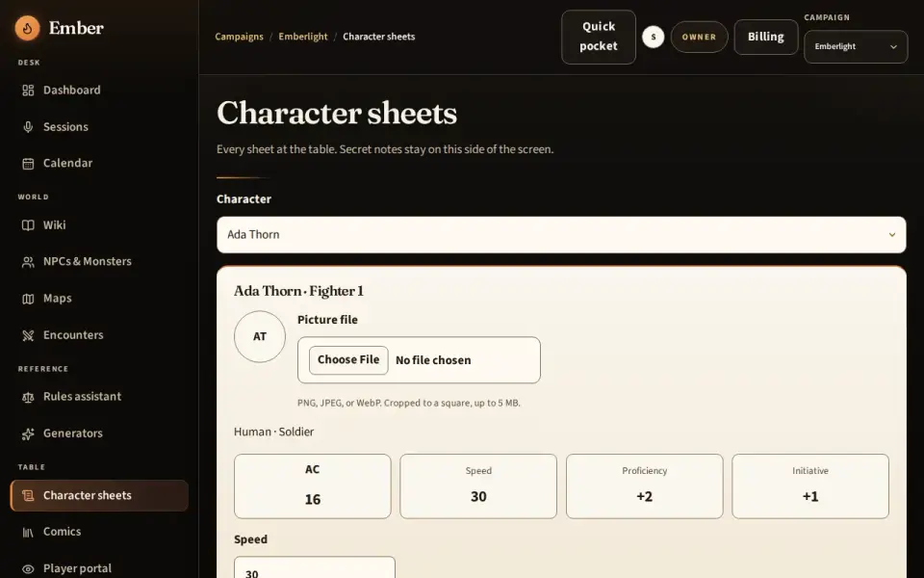The width and height of the screenshot is (924, 578).
Task: Click the Initiative +1 stat card
Action: click(x=810, y=486)
